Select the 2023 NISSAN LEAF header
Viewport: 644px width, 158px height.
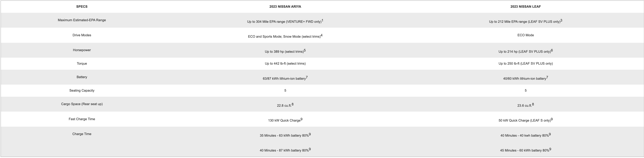pyautogui.click(x=525, y=7)
